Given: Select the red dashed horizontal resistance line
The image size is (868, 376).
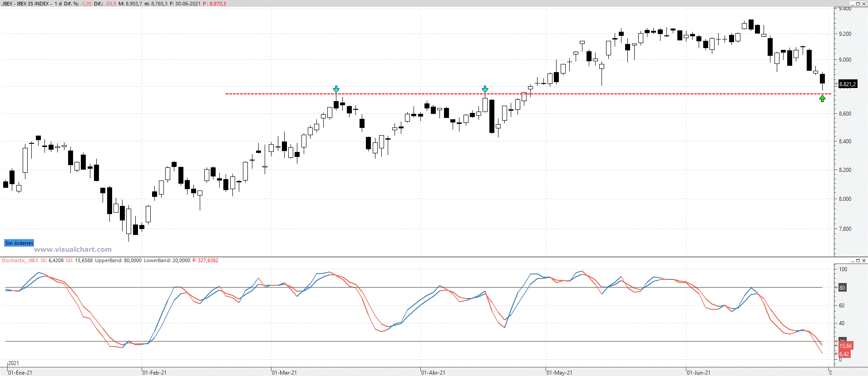Looking at the screenshot, I should 528,94.
